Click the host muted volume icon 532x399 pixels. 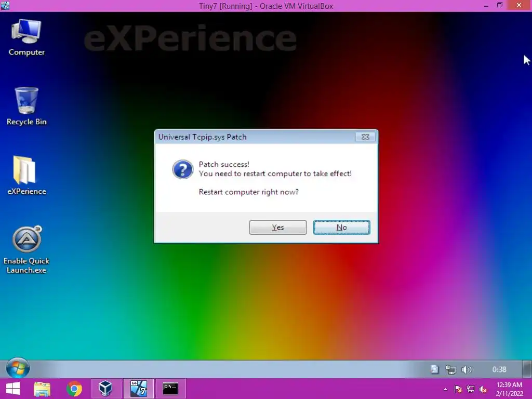(483, 389)
